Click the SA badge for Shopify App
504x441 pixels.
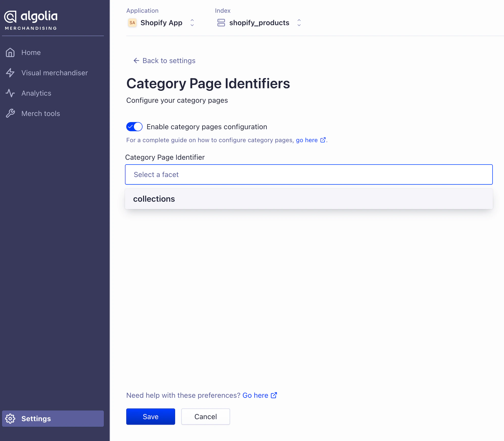click(x=132, y=23)
